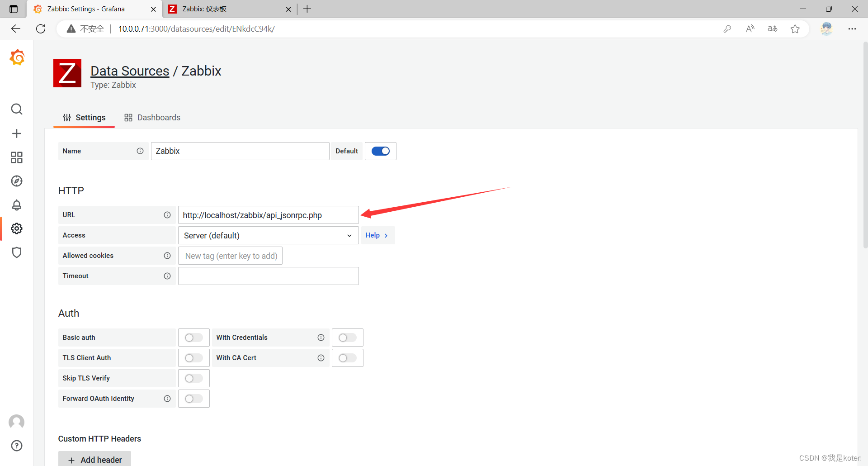The image size is (868, 466).
Task: Enable the With Credentials switch
Action: pyautogui.click(x=348, y=338)
